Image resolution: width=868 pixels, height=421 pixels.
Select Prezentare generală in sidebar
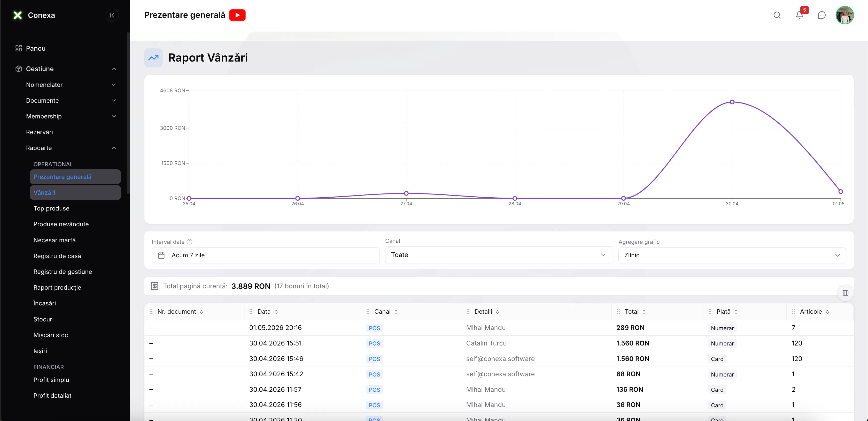(75, 177)
